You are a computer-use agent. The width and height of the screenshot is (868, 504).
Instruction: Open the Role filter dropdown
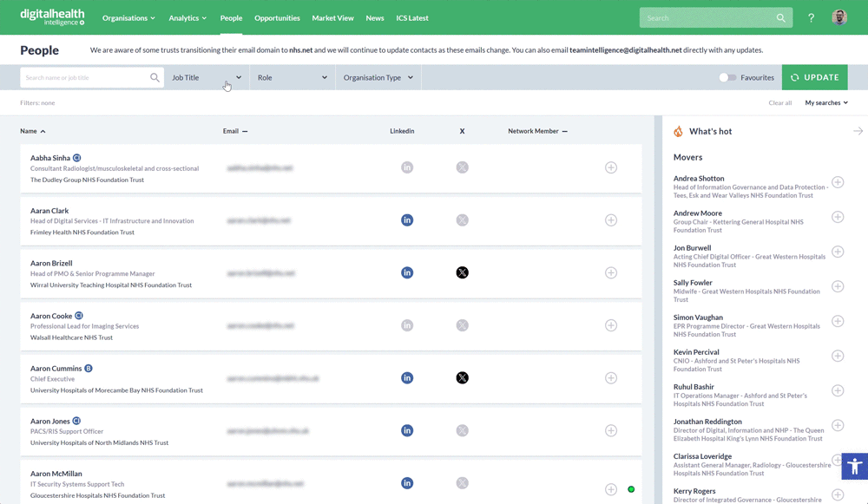[x=293, y=77]
